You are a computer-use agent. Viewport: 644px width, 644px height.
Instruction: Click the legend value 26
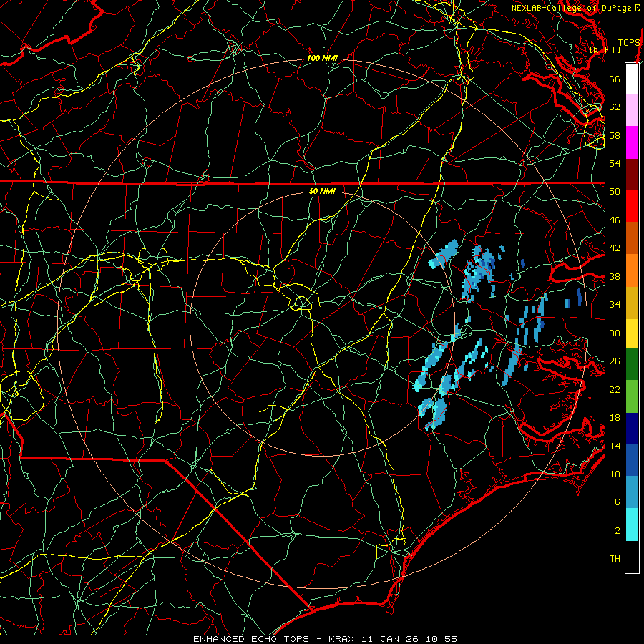pos(615,361)
